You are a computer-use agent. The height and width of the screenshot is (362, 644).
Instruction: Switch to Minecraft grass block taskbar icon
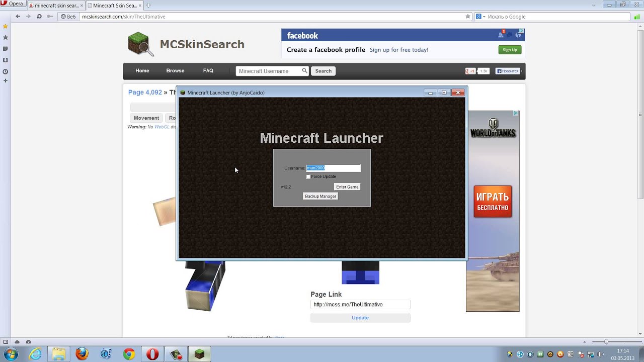click(200, 354)
